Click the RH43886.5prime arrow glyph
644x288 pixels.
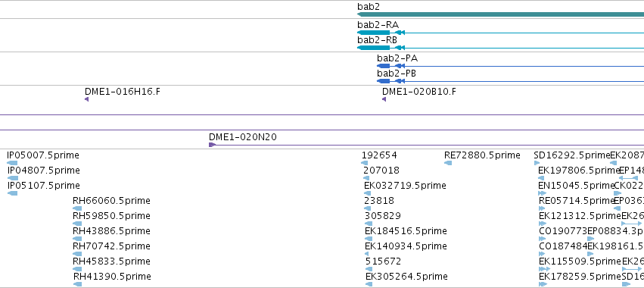[x=76, y=239]
